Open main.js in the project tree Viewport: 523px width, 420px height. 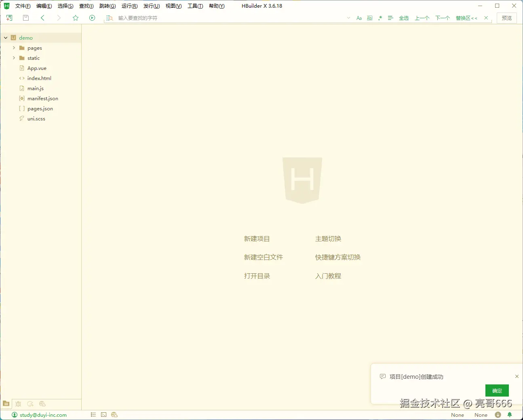point(36,89)
